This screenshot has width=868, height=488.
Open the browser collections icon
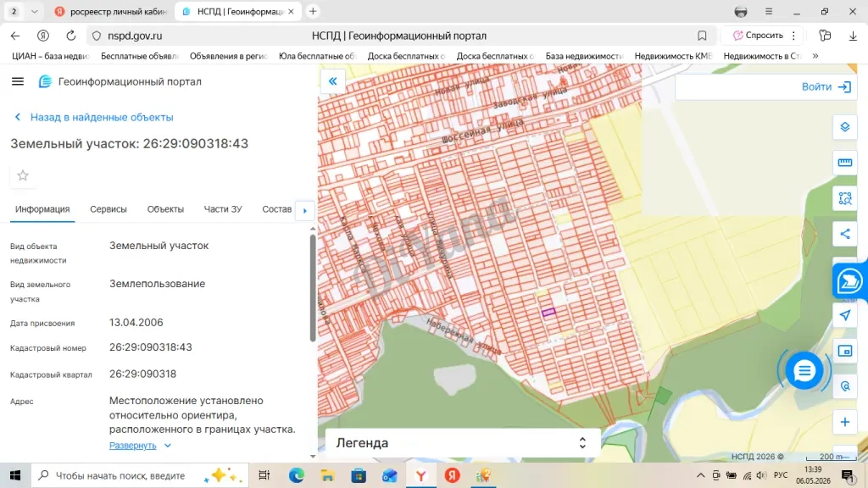(825, 36)
